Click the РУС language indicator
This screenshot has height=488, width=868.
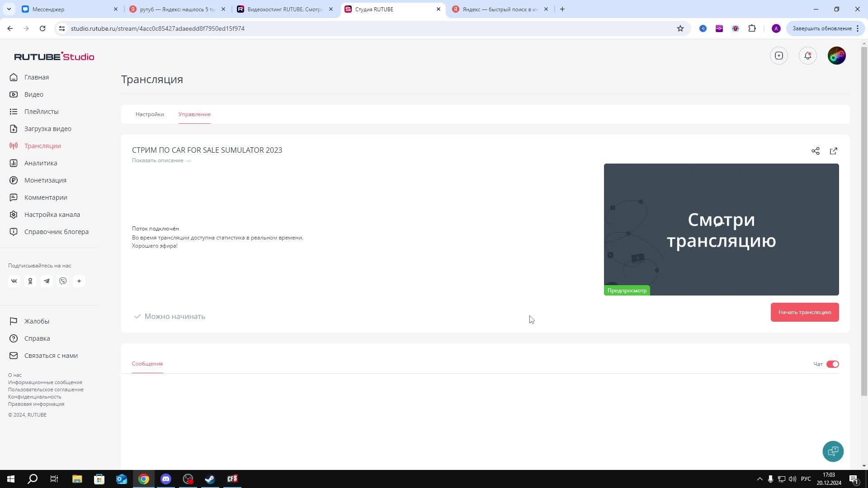click(x=806, y=479)
